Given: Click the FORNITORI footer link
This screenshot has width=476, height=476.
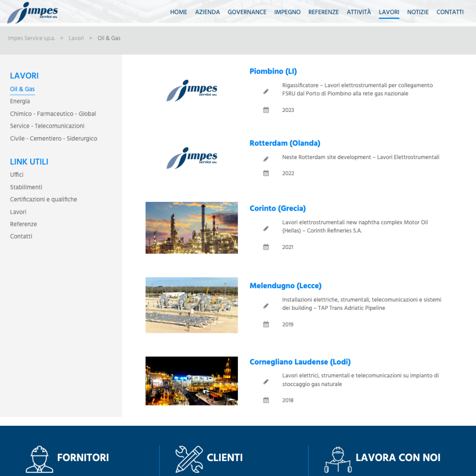Looking at the screenshot, I should (83, 457).
